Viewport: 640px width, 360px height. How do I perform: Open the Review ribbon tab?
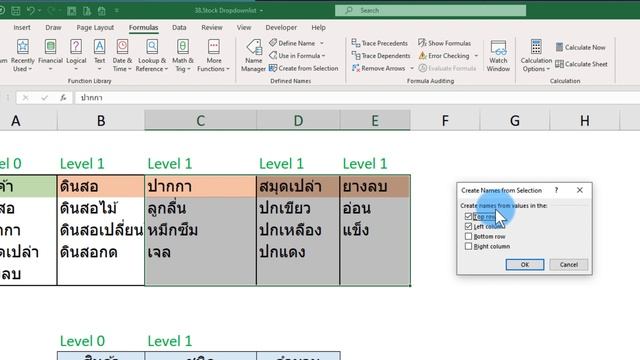pos(212,27)
